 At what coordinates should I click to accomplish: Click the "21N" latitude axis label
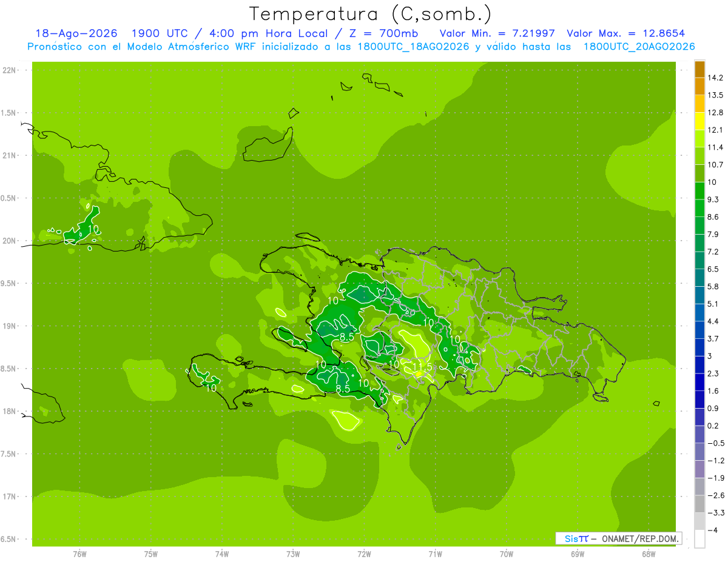pyautogui.click(x=8, y=156)
